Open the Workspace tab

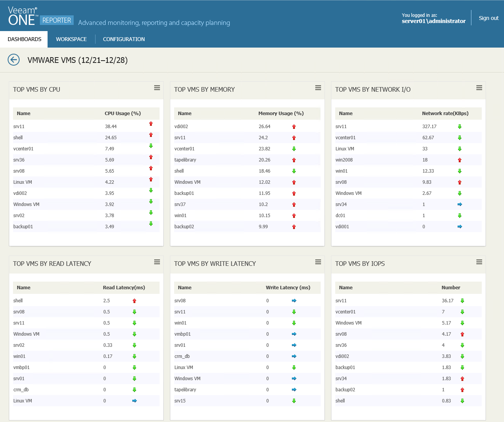point(71,39)
